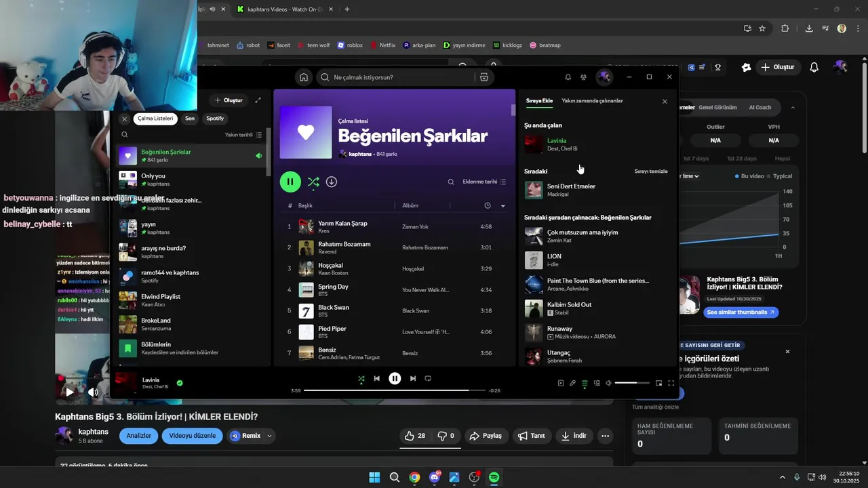Screen dimensions: 868x488
Task: Sort tracks by duration clock column
Action: 488,205
